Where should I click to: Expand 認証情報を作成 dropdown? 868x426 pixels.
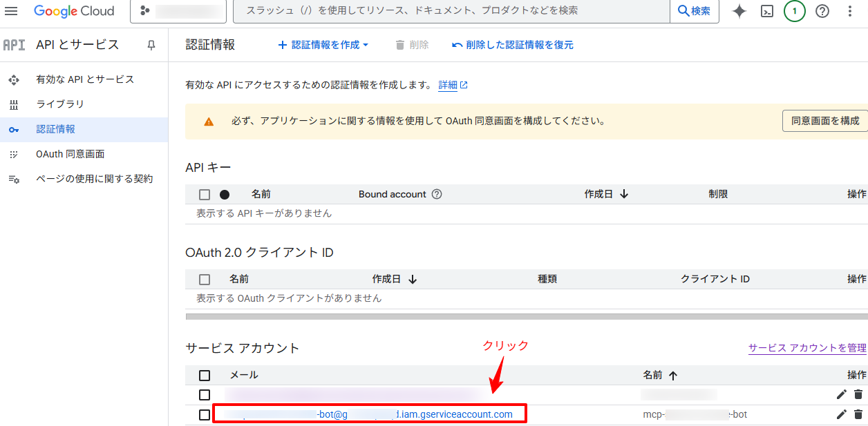(323, 45)
